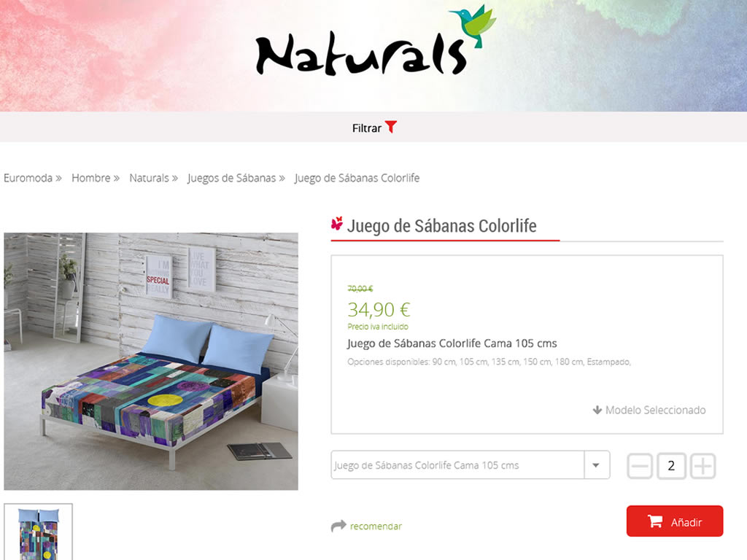Open the dropdown arrow of the size selector
The image size is (747, 560).
click(x=597, y=464)
